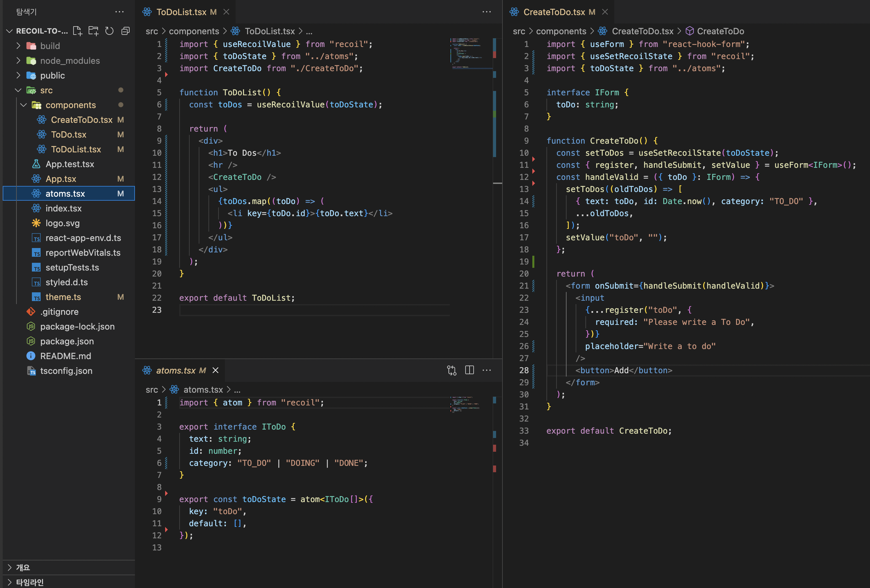
Task: Click the New File icon in explorer
Action: 77,31
